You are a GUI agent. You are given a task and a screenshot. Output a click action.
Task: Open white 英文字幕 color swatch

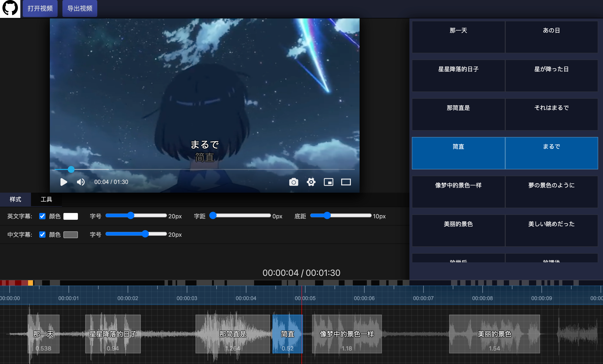[x=70, y=216]
